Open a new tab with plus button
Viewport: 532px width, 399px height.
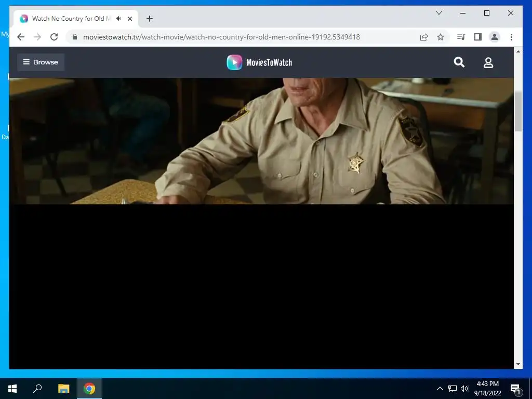click(150, 19)
